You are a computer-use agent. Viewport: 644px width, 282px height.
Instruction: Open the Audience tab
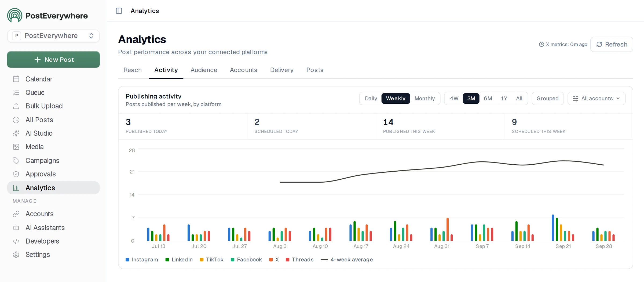pyautogui.click(x=204, y=70)
